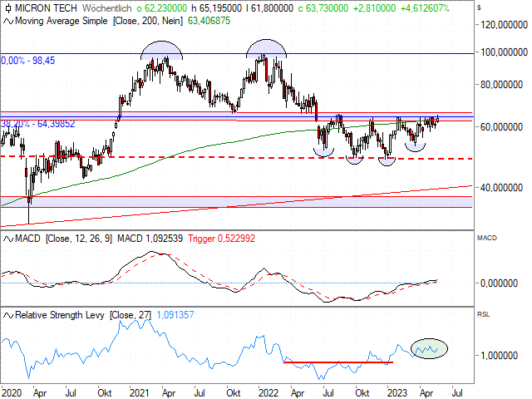Image resolution: width=532 pixels, height=399 pixels.
Task: Click the 100,000000 price axis label
Action: point(504,52)
